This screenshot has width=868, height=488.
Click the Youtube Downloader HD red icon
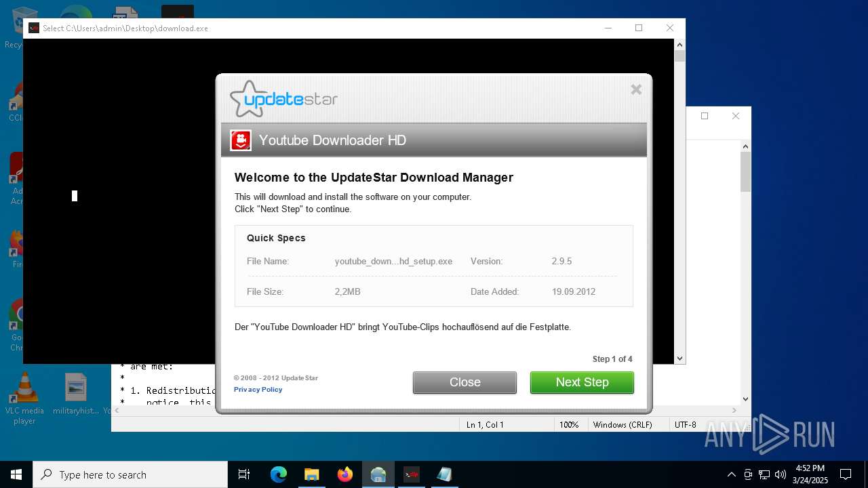241,140
